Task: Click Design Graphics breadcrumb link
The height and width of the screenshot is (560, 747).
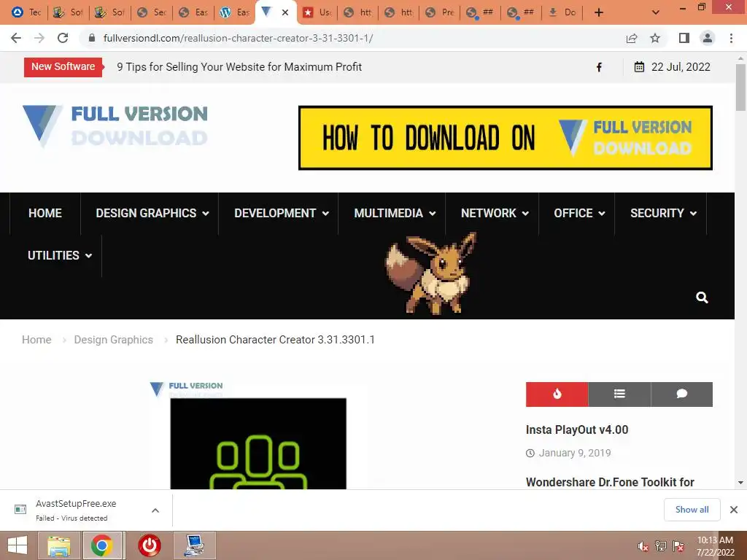Action: 113,340
